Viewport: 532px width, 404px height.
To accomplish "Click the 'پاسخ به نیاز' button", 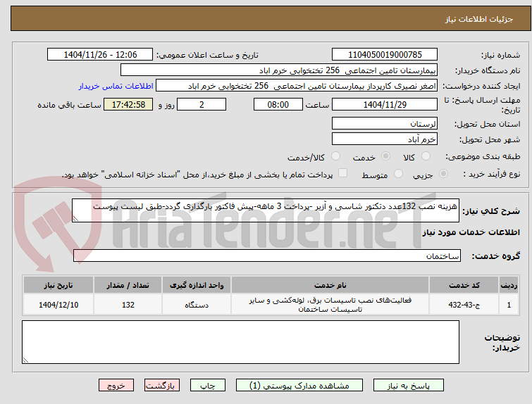I will point(409,386).
